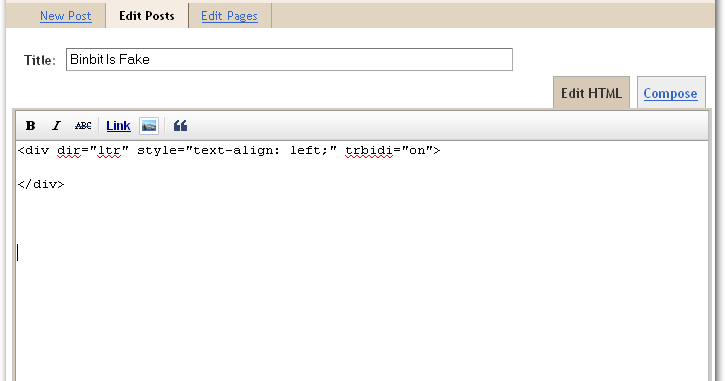The image size is (725, 381).
Task: Click the closing </div> line in editor
Action: (x=41, y=184)
